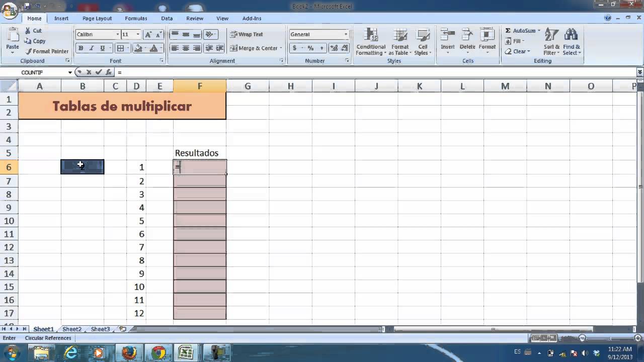Increase font size with Grow Font icon

(x=148, y=35)
